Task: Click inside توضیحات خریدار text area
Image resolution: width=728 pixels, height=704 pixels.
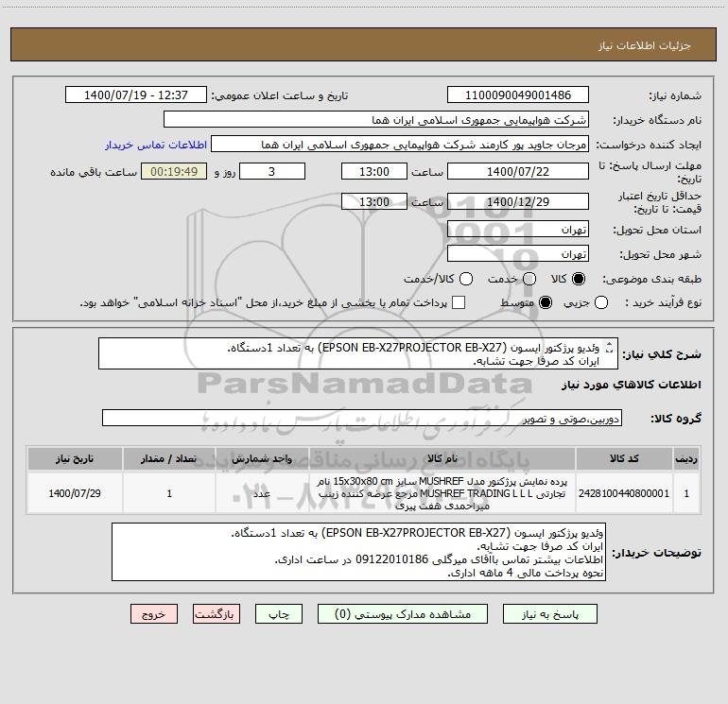Action: tap(358, 552)
